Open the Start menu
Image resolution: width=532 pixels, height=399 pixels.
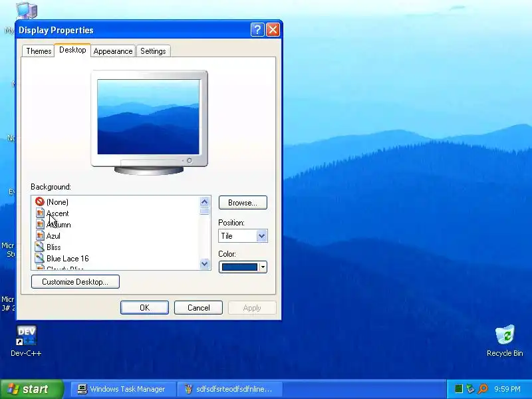pos(32,389)
